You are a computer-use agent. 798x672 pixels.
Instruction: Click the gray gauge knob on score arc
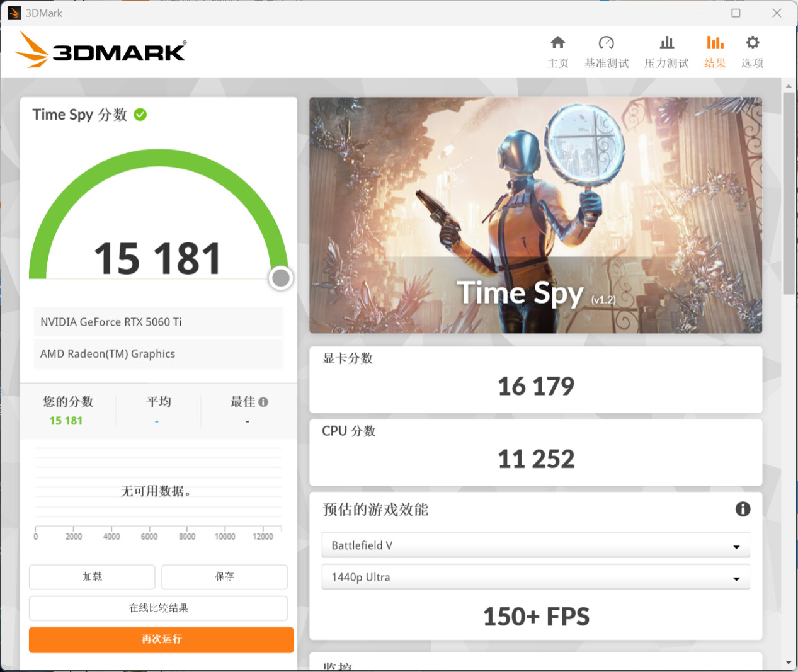(281, 278)
